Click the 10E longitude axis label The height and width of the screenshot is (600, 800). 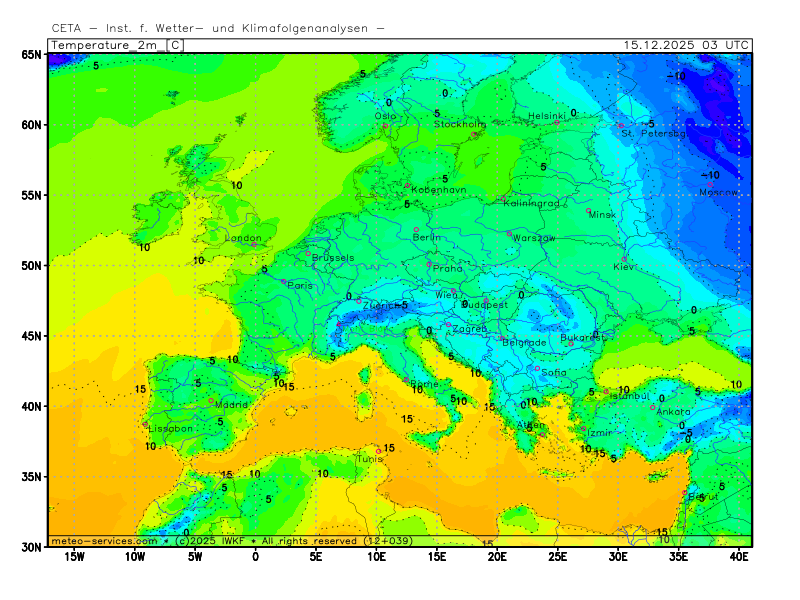click(x=376, y=557)
